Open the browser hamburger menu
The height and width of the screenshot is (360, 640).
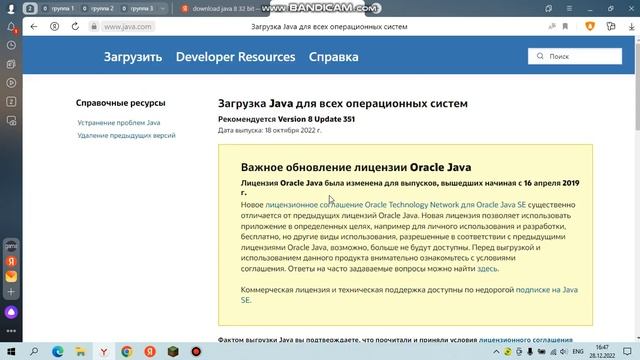point(569,8)
